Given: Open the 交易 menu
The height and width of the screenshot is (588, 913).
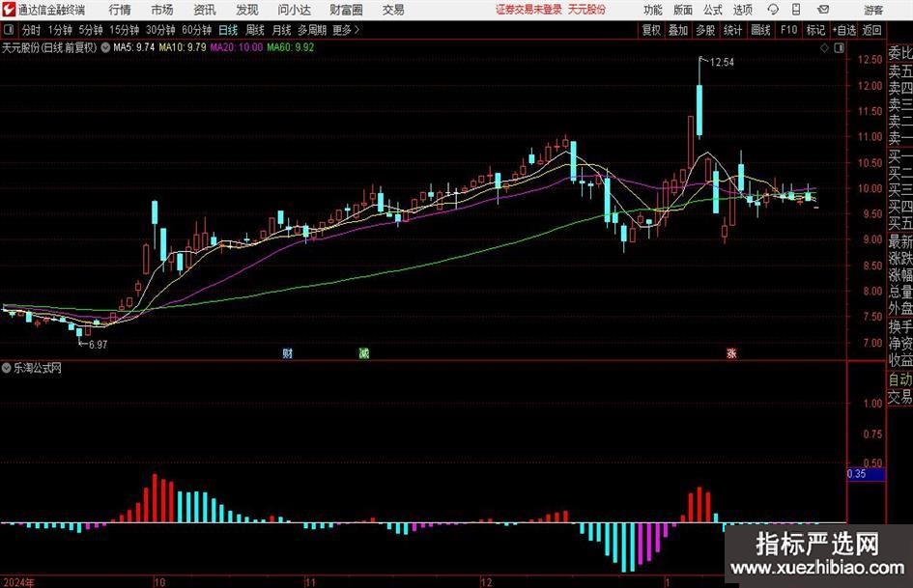Looking at the screenshot, I should pyautogui.click(x=393, y=10).
